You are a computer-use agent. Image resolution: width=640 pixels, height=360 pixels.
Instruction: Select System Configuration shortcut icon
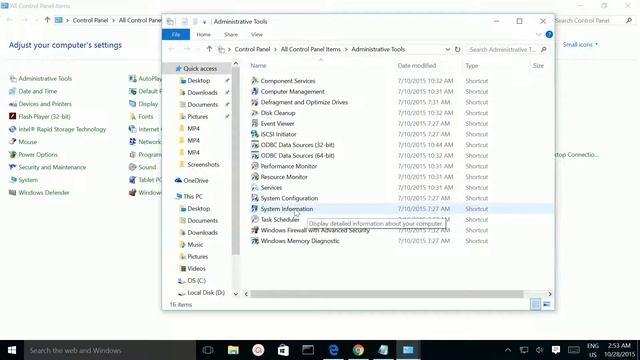pyautogui.click(x=255, y=198)
